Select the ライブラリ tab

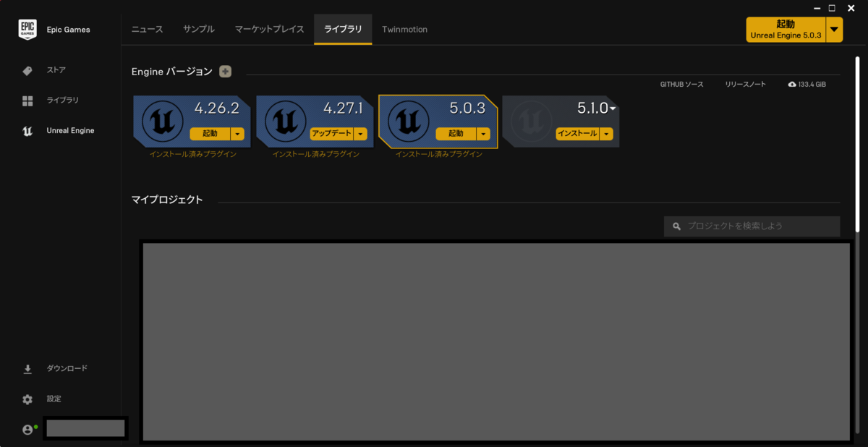click(343, 30)
